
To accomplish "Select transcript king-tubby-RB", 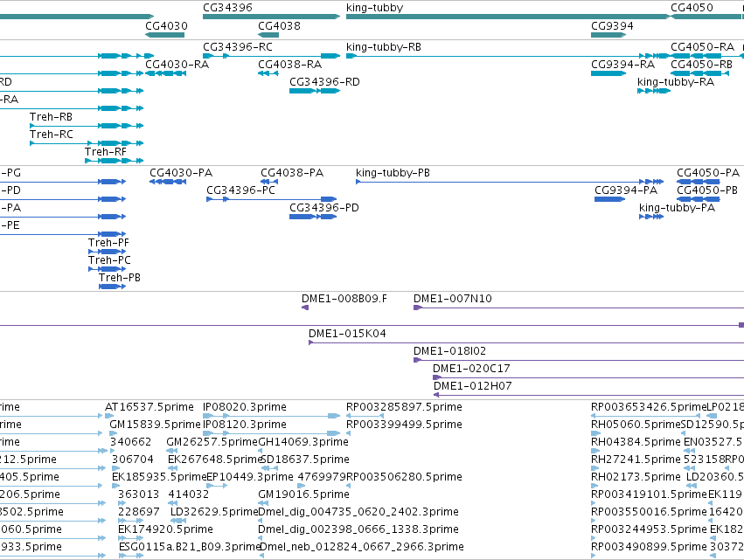I will pyautogui.click(x=508, y=56).
